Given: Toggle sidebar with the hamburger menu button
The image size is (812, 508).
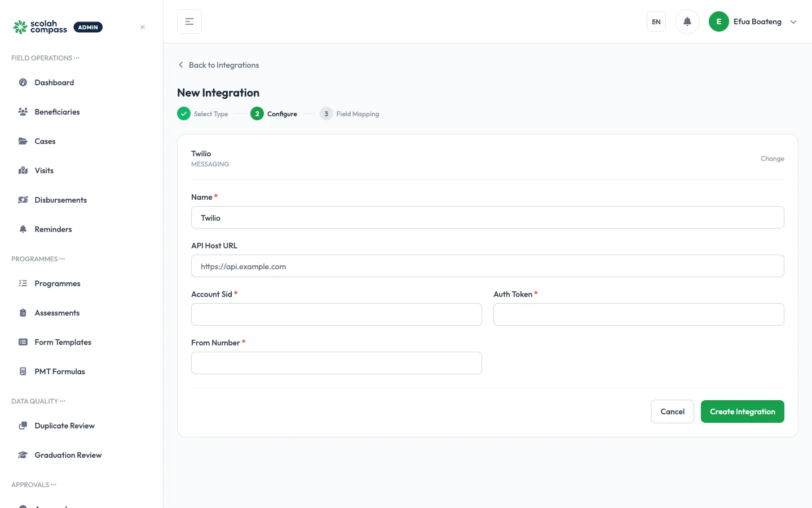Looking at the screenshot, I should pyautogui.click(x=189, y=21).
